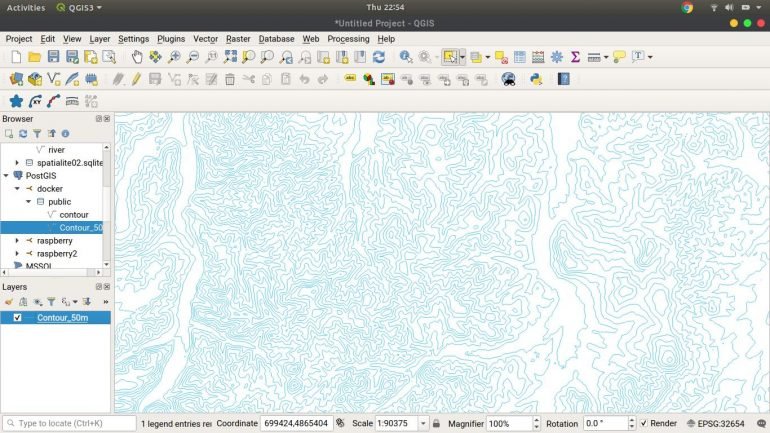This screenshot has width=770, height=433.
Task: Select the Pan Map hand tool
Action: pyautogui.click(x=138, y=57)
